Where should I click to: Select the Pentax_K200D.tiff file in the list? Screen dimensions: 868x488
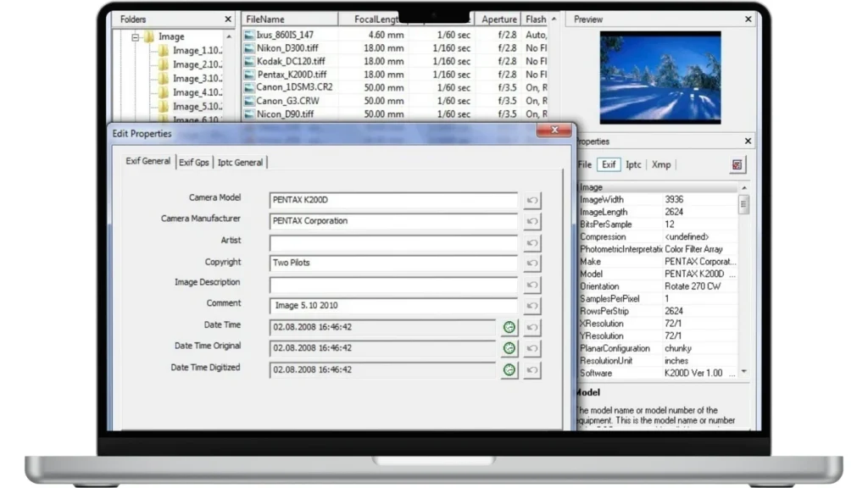pyautogui.click(x=291, y=75)
